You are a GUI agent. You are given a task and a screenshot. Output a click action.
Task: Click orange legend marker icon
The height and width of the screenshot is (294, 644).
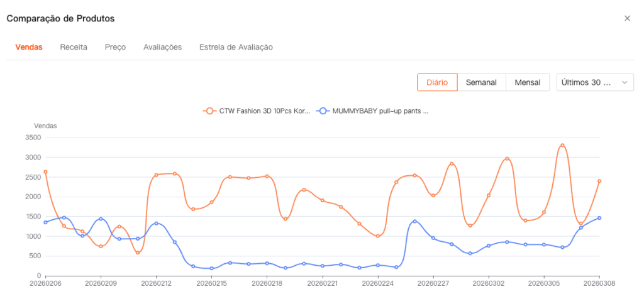pyautogui.click(x=209, y=111)
